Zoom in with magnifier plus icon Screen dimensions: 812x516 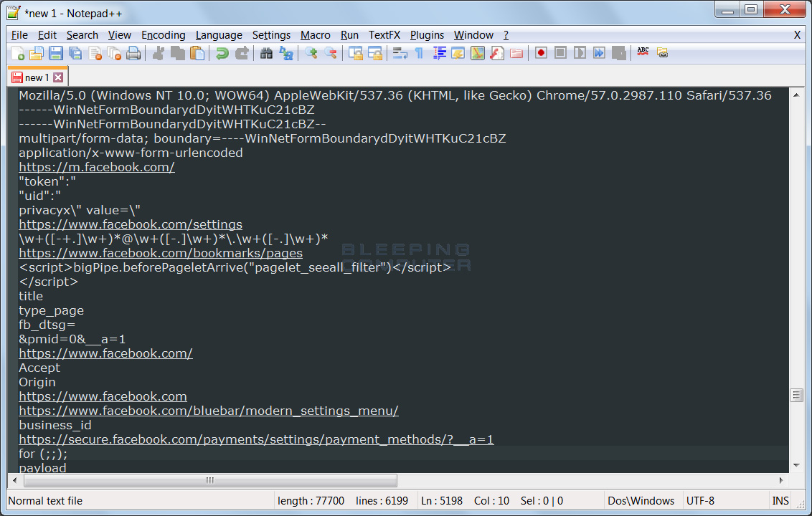click(x=311, y=53)
